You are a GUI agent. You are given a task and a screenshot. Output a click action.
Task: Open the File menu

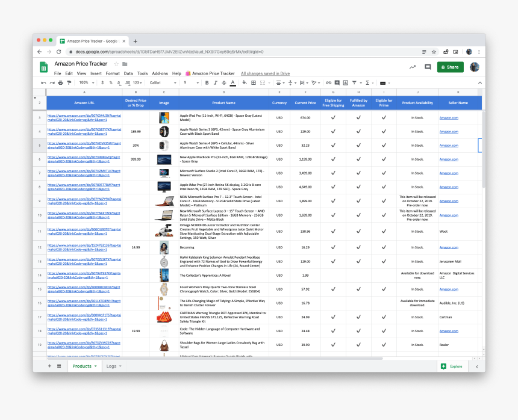click(57, 73)
